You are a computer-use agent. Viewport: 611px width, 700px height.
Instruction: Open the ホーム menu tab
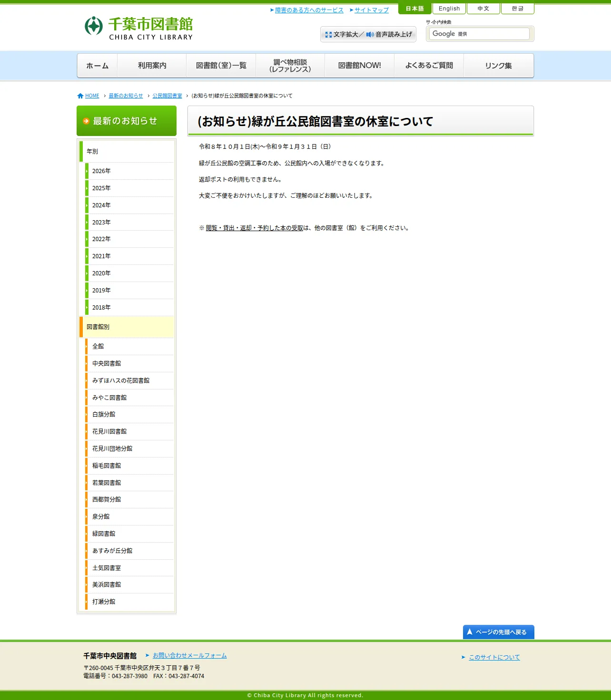pos(98,66)
